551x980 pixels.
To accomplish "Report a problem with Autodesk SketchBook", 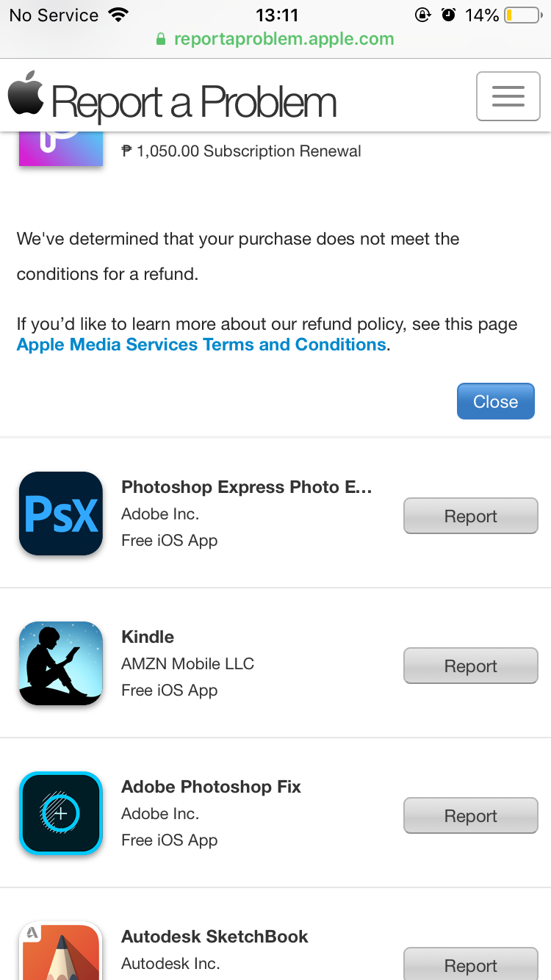I will (471, 964).
